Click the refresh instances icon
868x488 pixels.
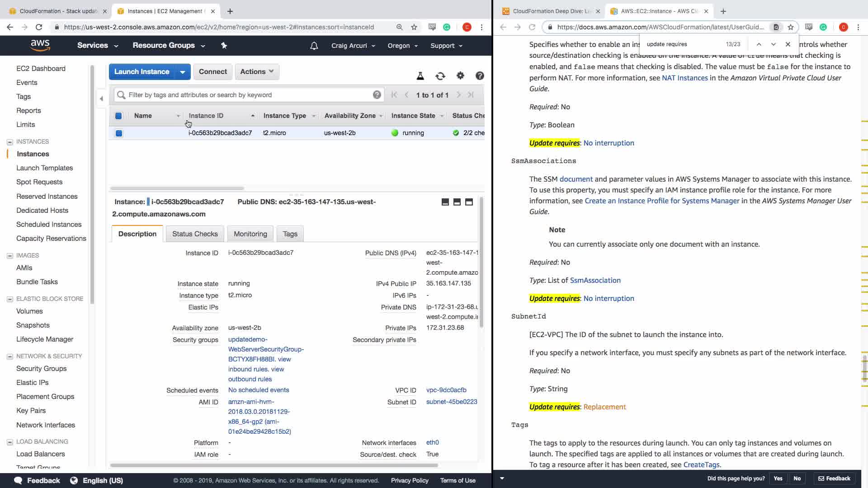(x=440, y=76)
